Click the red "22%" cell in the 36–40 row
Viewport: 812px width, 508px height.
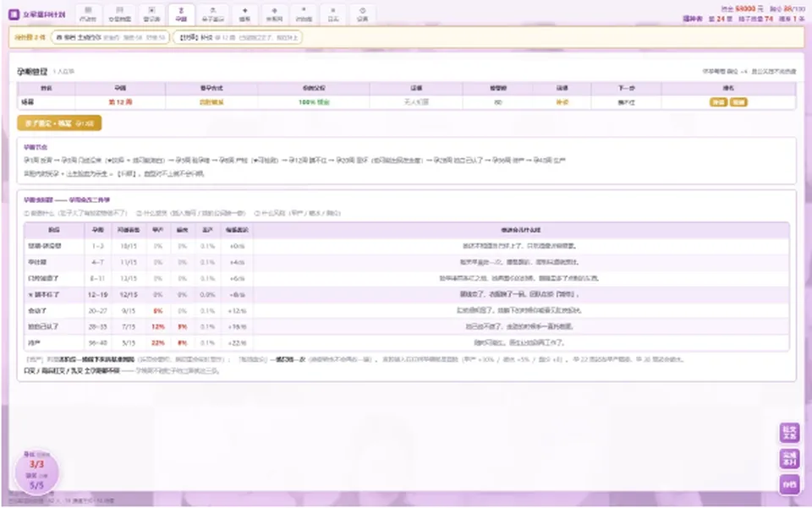[x=158, y=342]
